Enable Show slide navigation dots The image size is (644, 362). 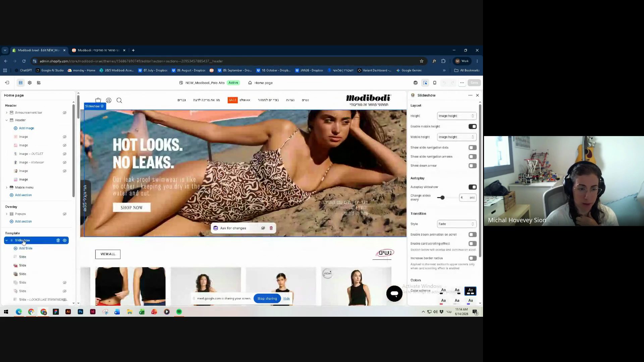pos(473,147)
